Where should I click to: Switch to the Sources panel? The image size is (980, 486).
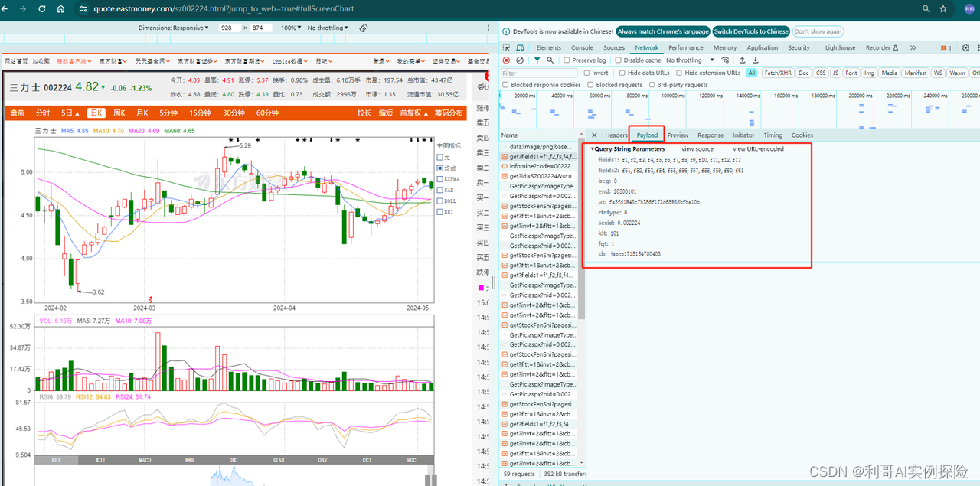tap(614, 47)
